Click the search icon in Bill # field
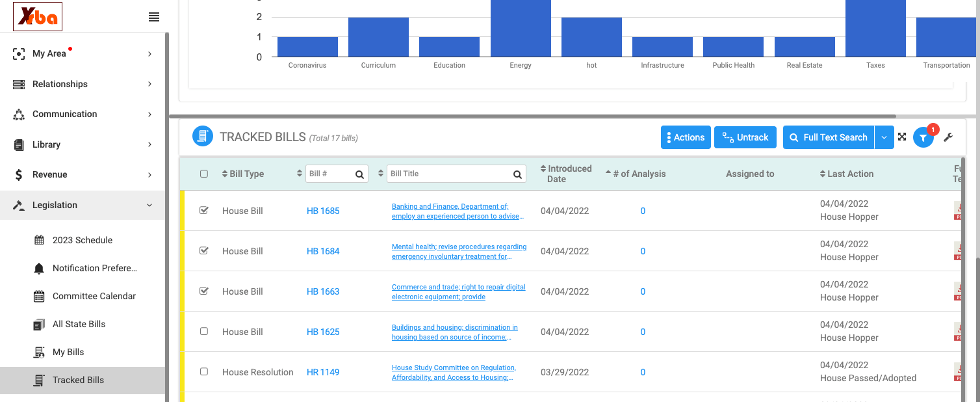Image resolution: width=980 pixels, height=402 pixels. [x=359, y=174]
